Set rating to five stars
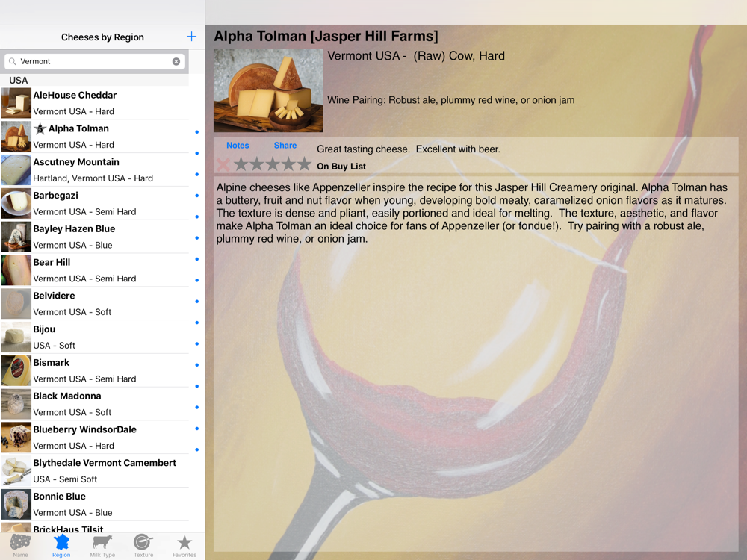Screen dimensions: 747x560 (x=305, y=164)
